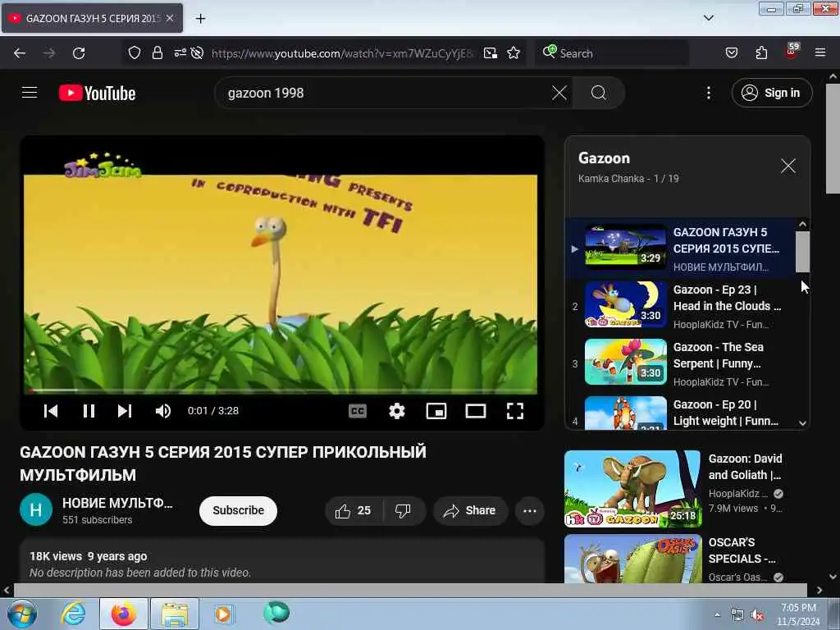Enter full screen mode

(515, 411)
